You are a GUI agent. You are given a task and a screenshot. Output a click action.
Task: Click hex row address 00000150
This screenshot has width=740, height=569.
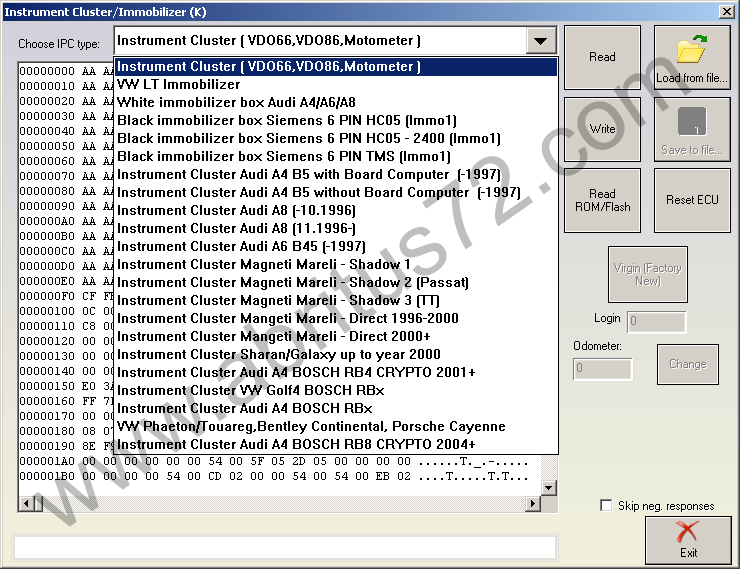[x=47, y=386]
